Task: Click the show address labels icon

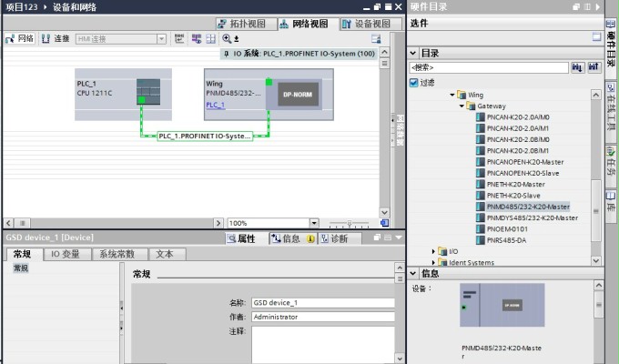Action: coord(179,38)
